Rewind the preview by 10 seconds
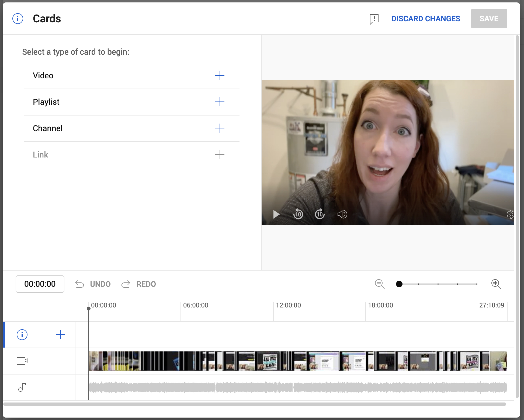The image size is (524, 420). (298, 214)
